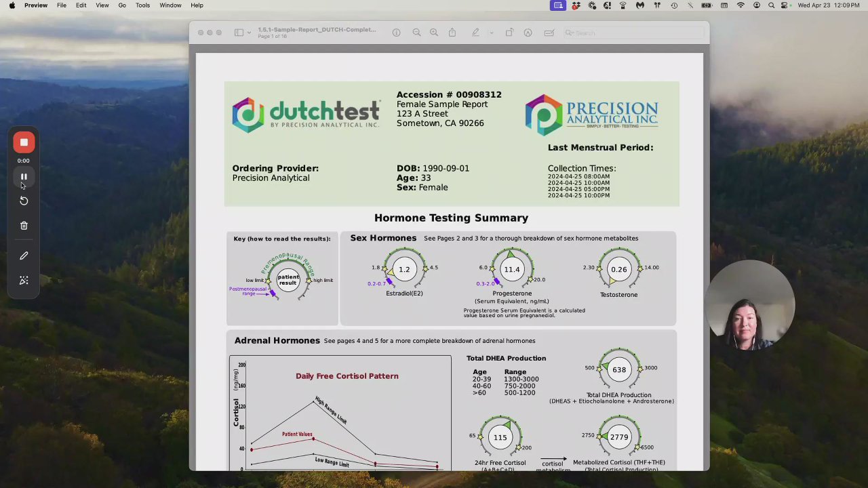Restart the recording with the circular arrow icon
Screen dimensions: 868x488
click(24, 201)
